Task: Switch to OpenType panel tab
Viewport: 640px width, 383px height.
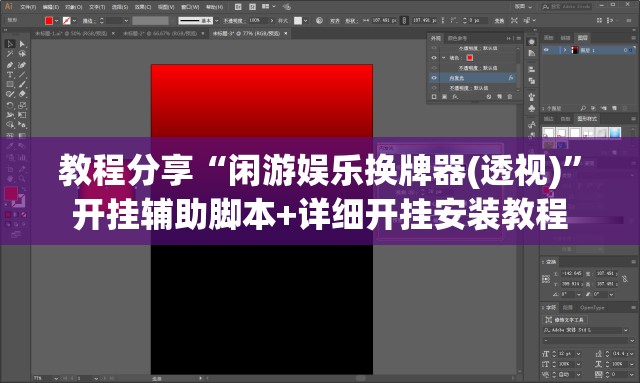Action: pyautogui.click(x=592, y=307)
